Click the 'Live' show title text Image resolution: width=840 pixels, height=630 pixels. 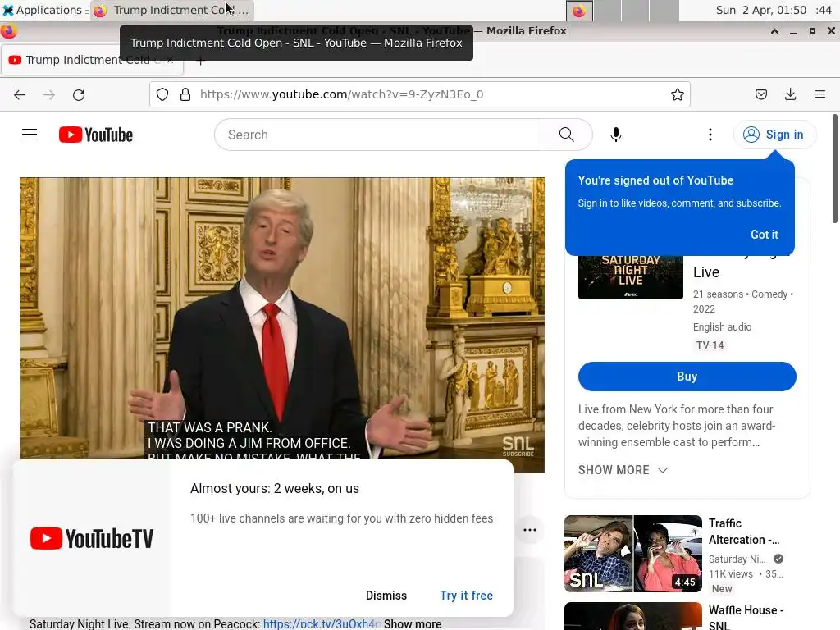click(x=706, y=272)
